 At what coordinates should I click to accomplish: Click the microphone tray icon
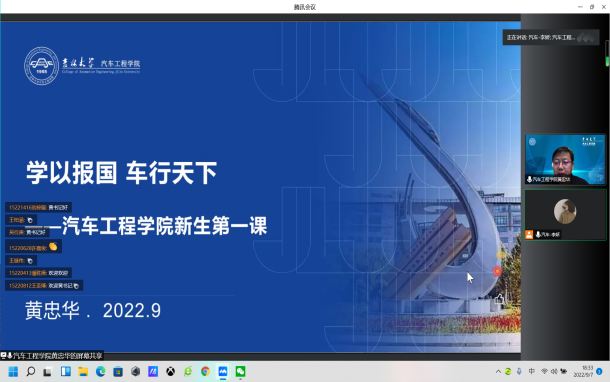(519, 372)
